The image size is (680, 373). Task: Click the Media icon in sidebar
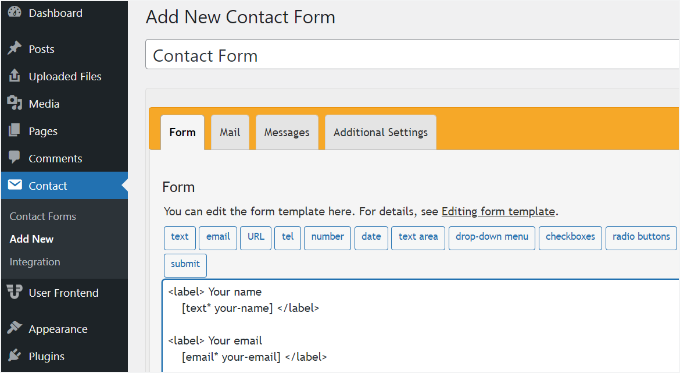(14, 103)
